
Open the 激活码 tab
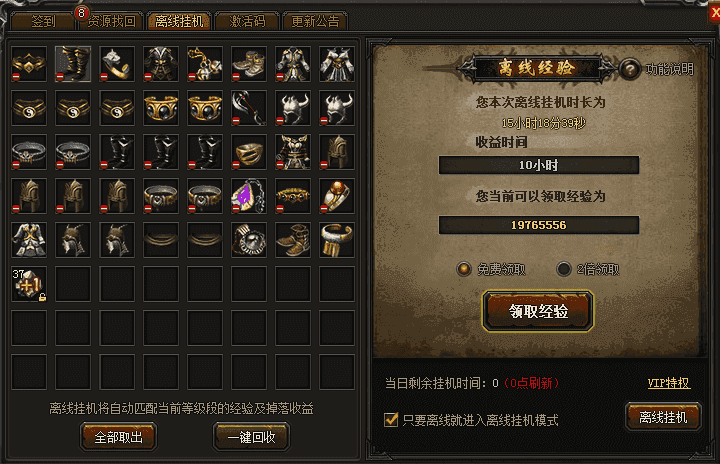[248, 21]
